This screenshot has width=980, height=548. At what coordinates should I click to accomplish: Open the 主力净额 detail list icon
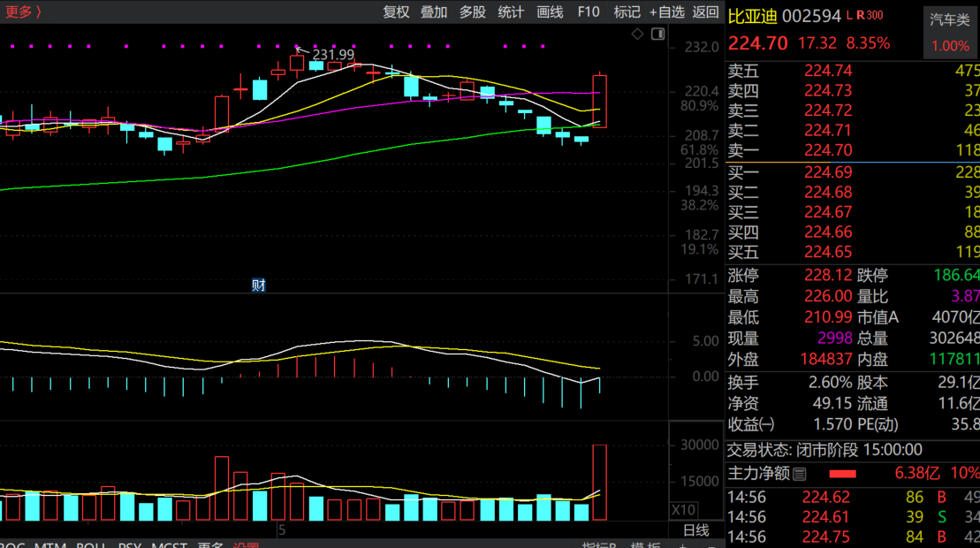[x=800, y=475]
